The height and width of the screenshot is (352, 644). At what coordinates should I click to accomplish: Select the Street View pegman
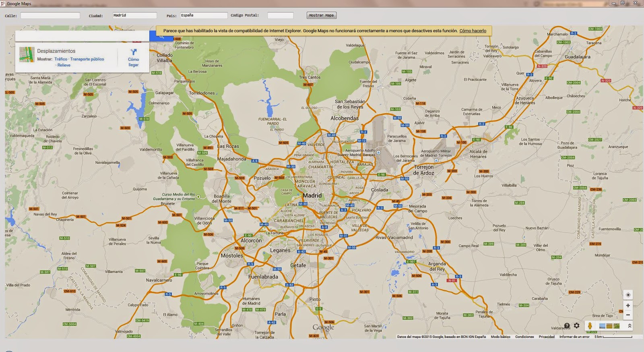(x=590, y=326)
